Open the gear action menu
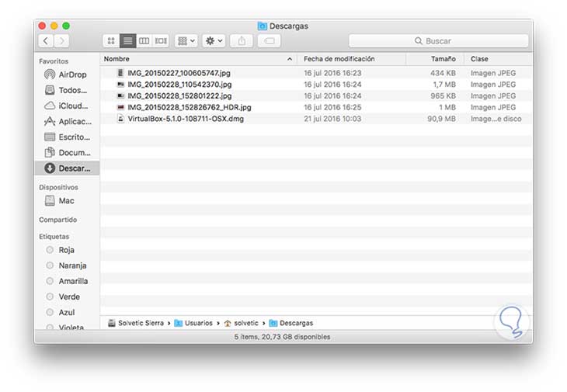Screen dimensions: 567x392 [x=214, y=41]
